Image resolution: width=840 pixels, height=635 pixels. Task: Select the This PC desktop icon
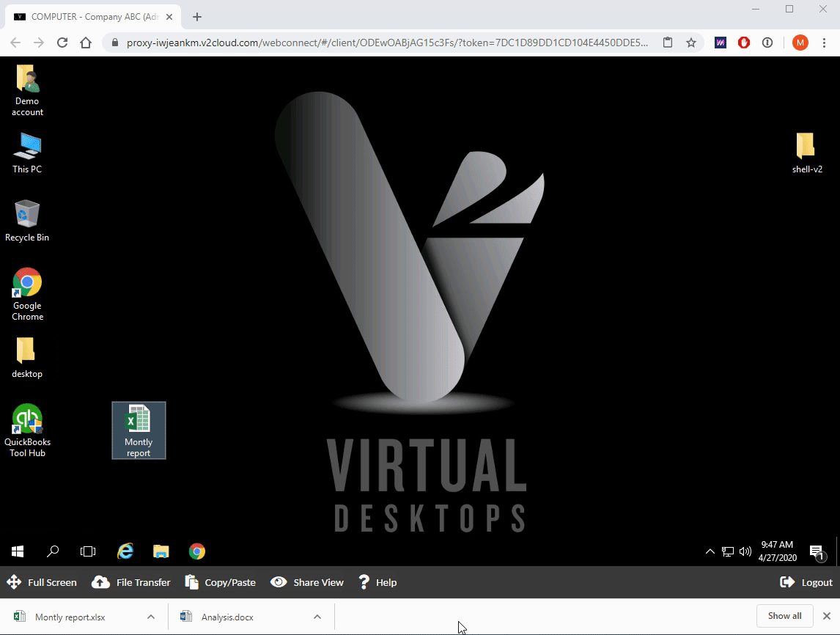click(27, 153)
